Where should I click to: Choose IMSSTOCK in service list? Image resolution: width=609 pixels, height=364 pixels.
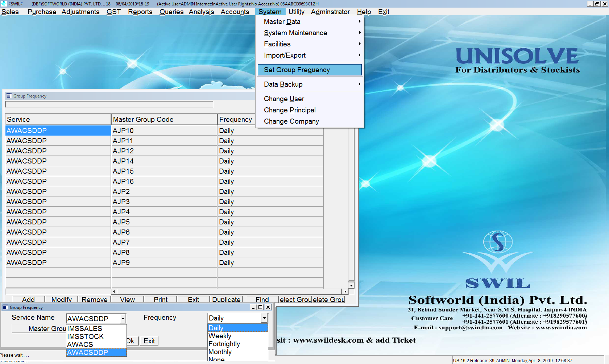coord(96,336)
